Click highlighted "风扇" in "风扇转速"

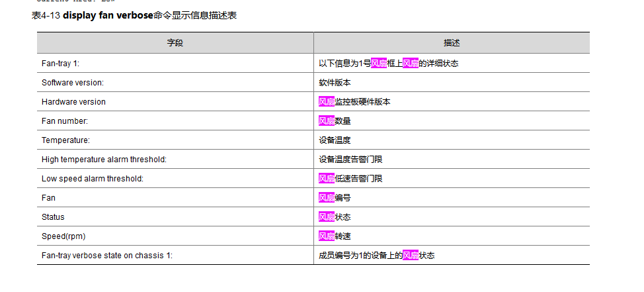tap(327, 236)
